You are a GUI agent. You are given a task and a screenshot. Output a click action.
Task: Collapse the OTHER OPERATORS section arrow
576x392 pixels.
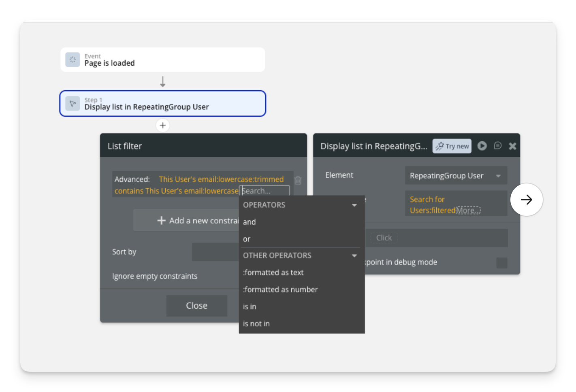pyautogui.click(x=354, y=256)
